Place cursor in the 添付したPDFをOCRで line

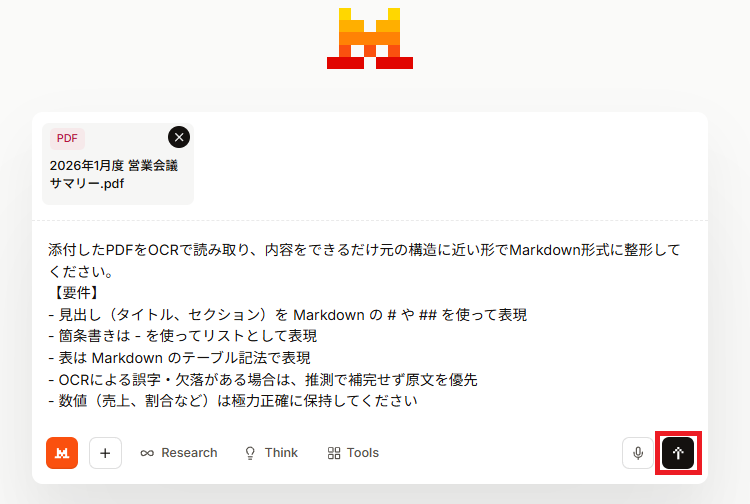[x=364, y=250]
